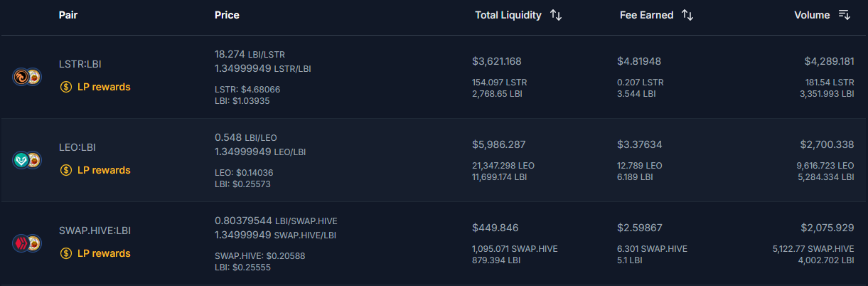Click the Volume sort filter icon

point(845,15)
